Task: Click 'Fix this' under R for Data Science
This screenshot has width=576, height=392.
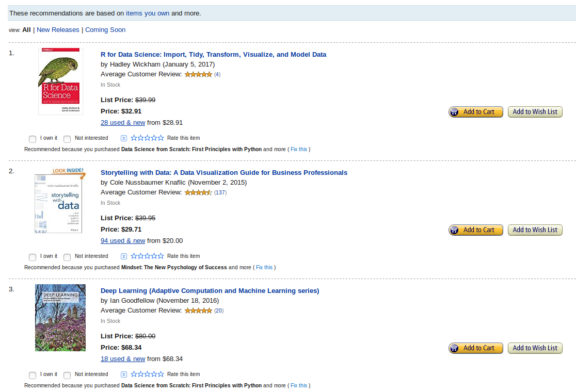Action: [x=299, y=149]
